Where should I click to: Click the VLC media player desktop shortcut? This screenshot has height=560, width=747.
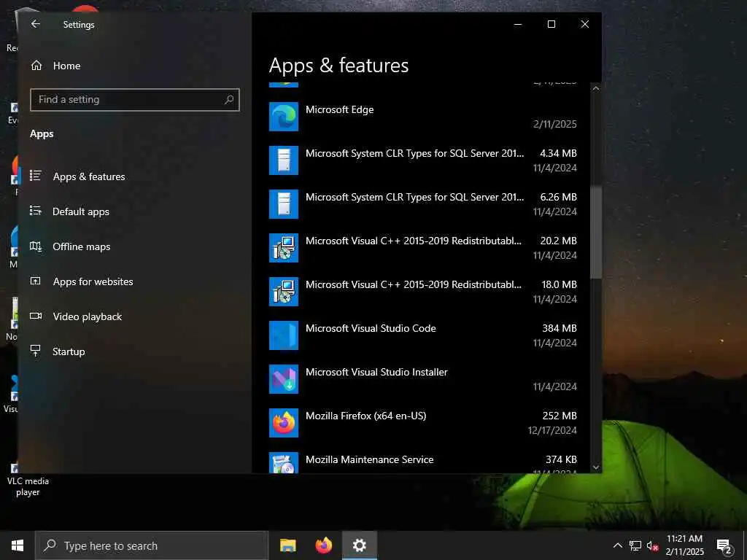tap(28, 478)
